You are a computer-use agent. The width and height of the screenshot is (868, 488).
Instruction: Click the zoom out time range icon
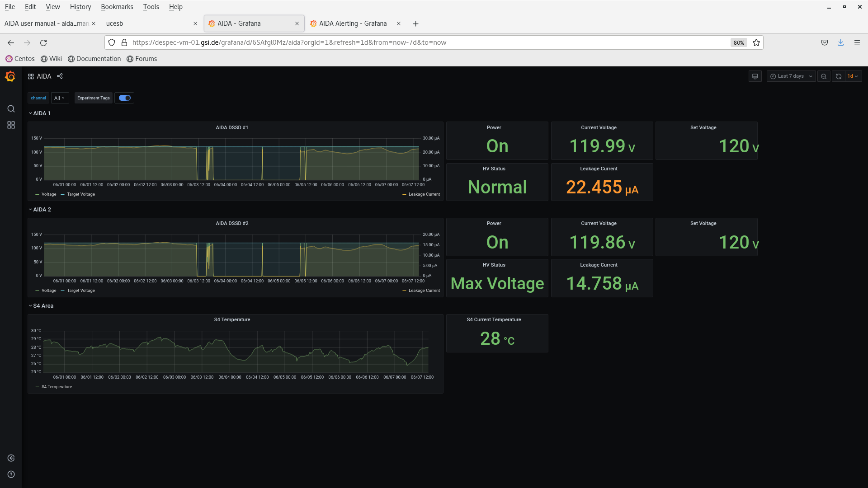pos(824,76)
